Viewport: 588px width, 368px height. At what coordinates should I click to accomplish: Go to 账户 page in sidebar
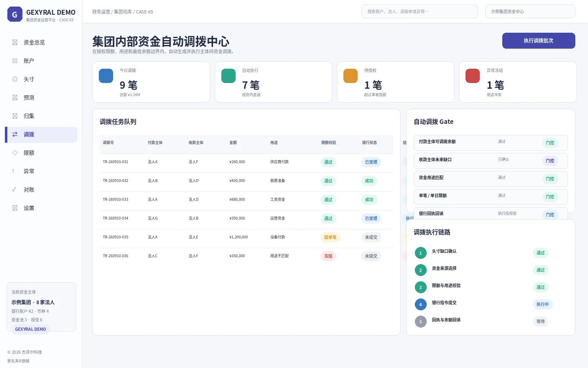[x=41, y=61]
